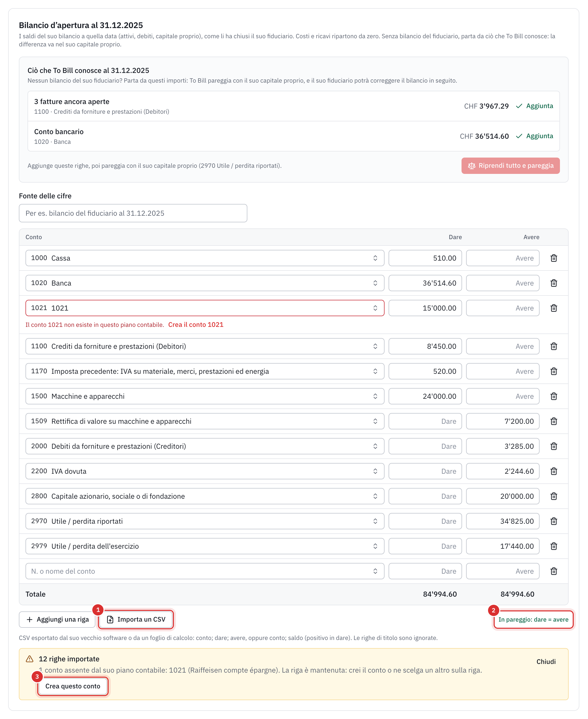This screenshot has width=588, height=719.
Task: Click Importa un CSV button
Action: tap(136, 619)
